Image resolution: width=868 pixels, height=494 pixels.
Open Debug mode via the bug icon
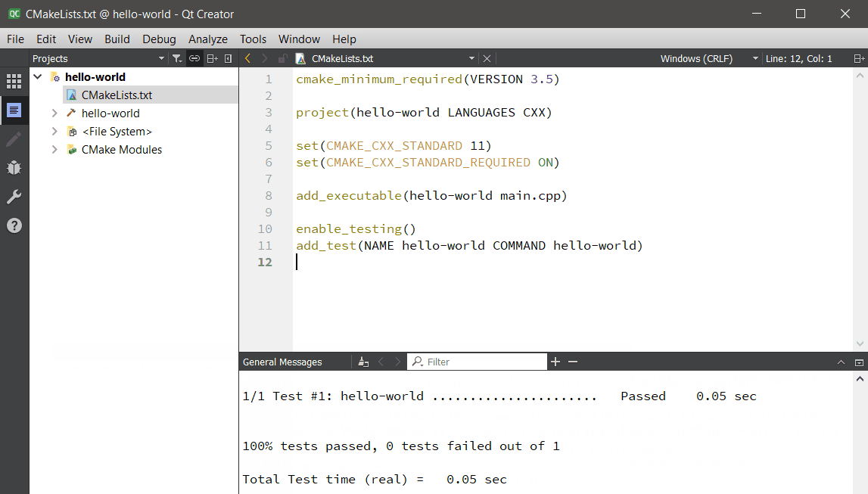coord(14,168)
